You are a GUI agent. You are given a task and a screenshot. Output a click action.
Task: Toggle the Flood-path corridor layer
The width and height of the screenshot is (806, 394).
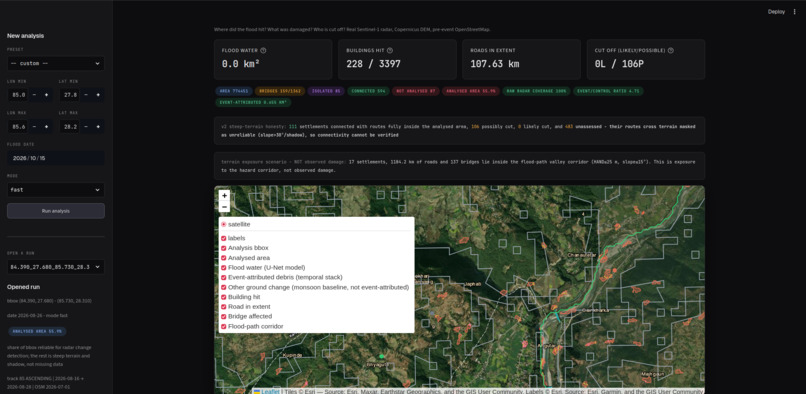click(x=224, y=326)
